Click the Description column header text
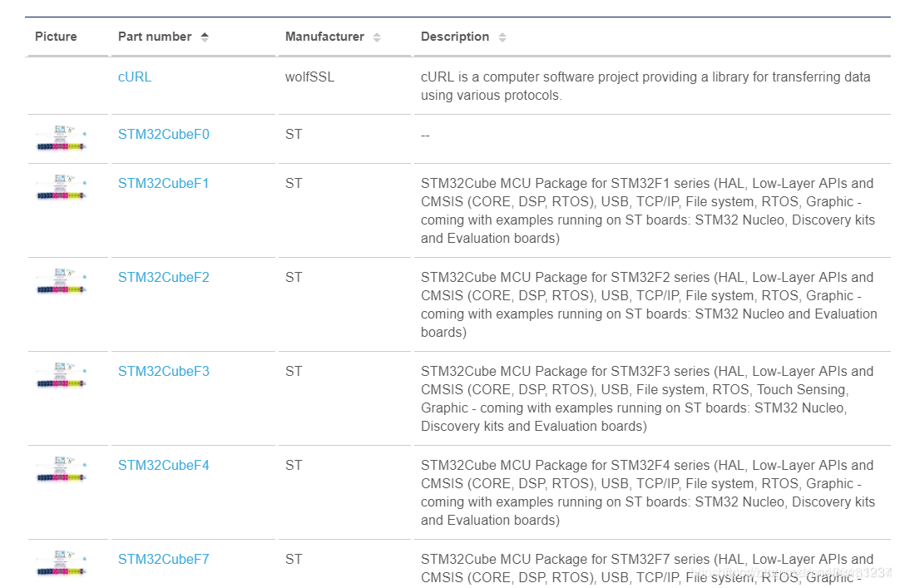The image size is (900, 588). 455,37
